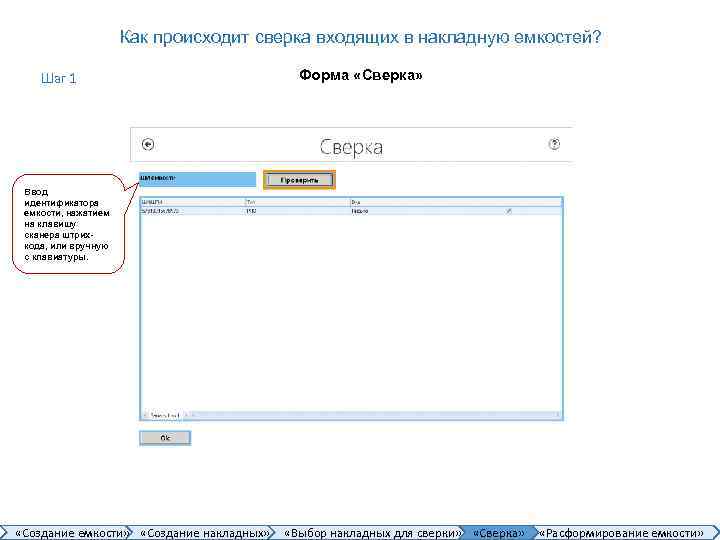Focus the container identifier input field
720x540 pixels.
(197, 180)
